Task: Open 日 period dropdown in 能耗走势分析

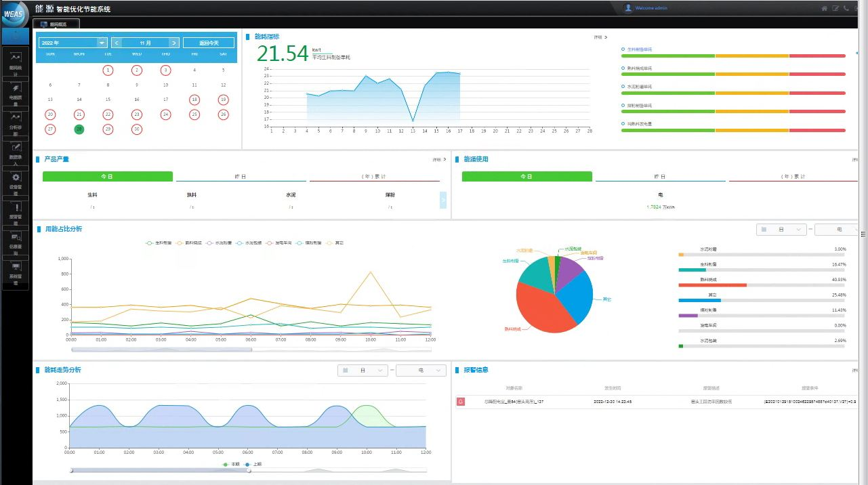Action: pos(363,371)
